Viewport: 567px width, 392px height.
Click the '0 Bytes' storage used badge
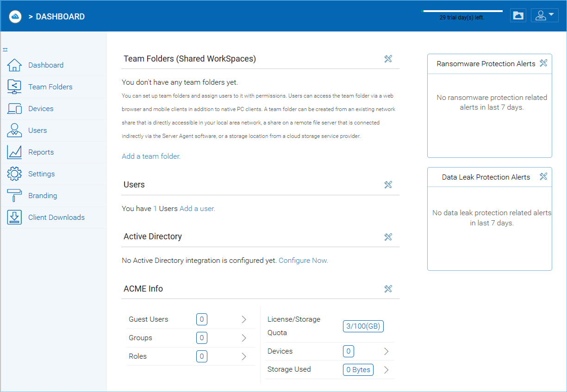[358, 370]
